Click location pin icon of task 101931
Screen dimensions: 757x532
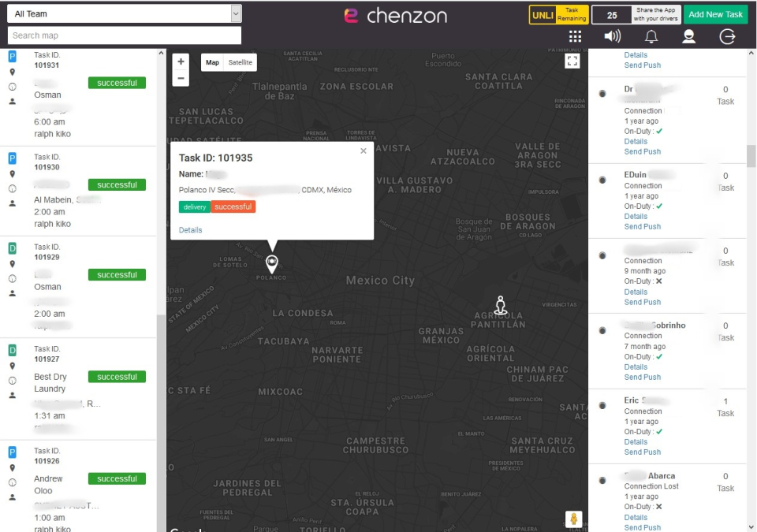[x=13, y=72]
